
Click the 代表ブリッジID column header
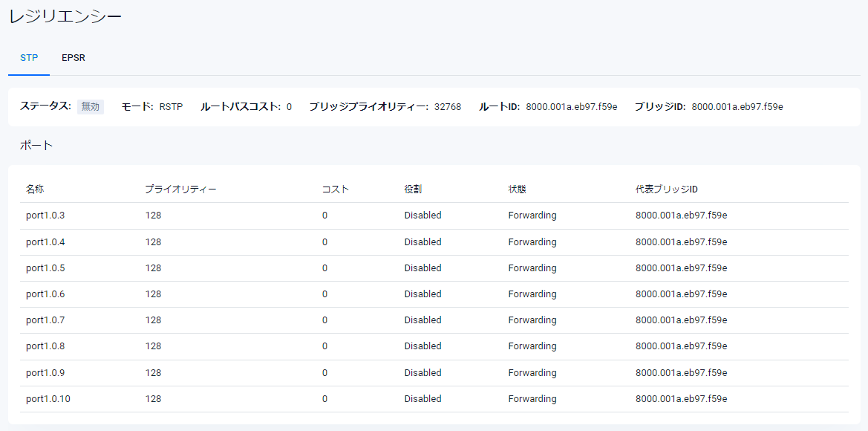(666, 189)
